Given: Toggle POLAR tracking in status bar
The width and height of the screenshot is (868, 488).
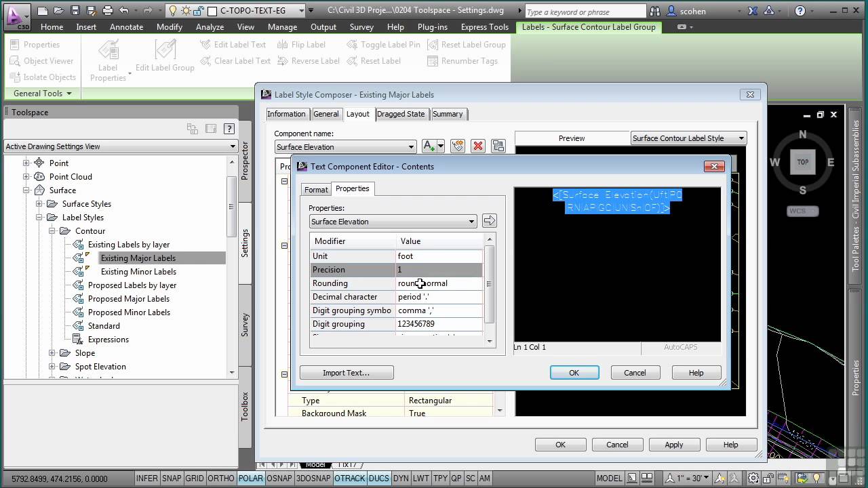Looking at the screenshot, I should coord(250,479).
